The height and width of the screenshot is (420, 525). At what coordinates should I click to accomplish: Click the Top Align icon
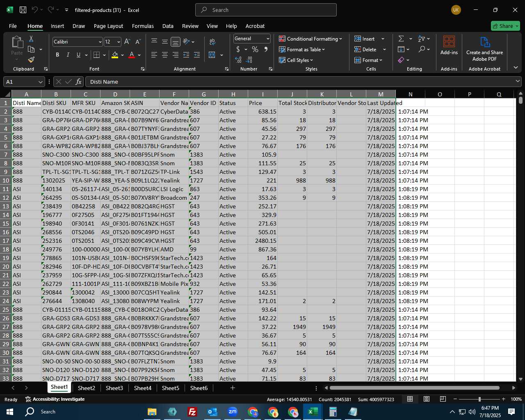click(154, 41)
